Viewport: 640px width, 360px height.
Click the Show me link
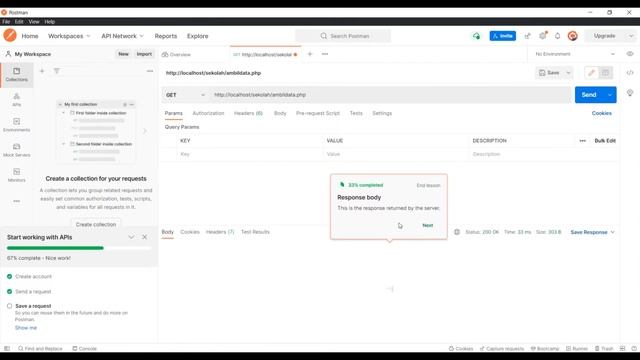(26, 328)
